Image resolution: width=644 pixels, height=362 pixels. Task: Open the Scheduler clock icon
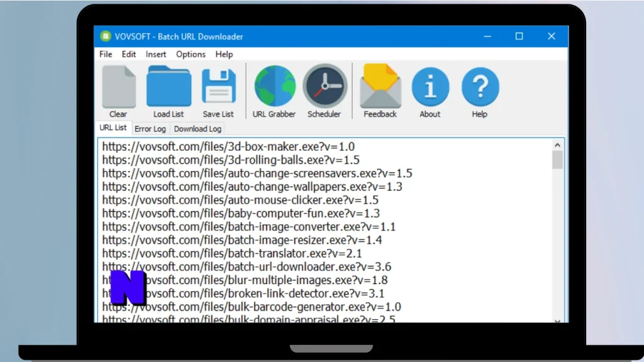click(x=325, y=85)
